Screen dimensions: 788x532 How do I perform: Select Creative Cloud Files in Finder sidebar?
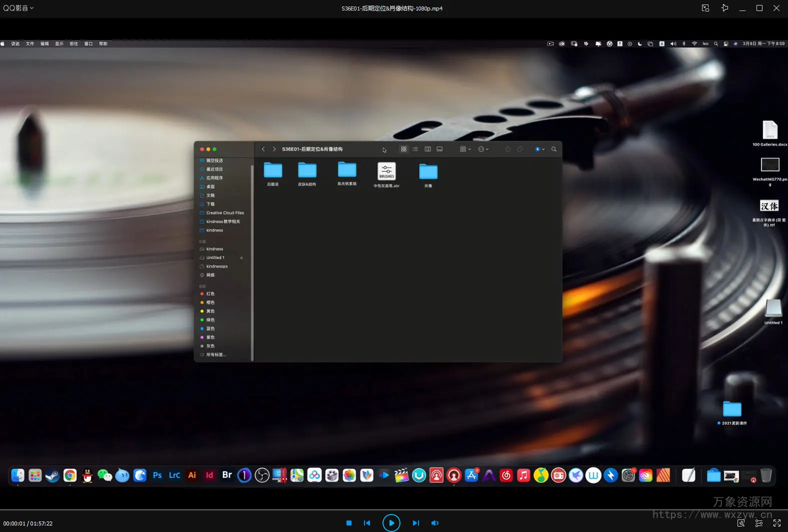coord(225,213)
